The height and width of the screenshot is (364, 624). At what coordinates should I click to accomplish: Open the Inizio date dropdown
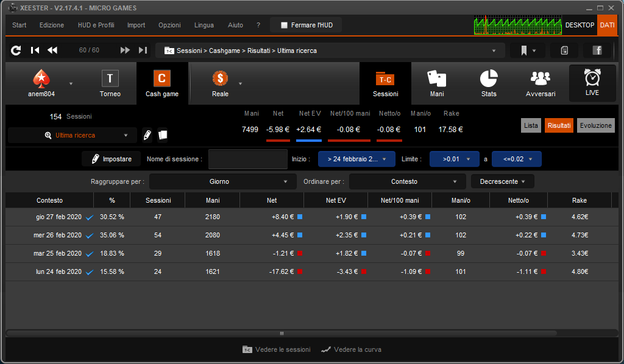356,159
